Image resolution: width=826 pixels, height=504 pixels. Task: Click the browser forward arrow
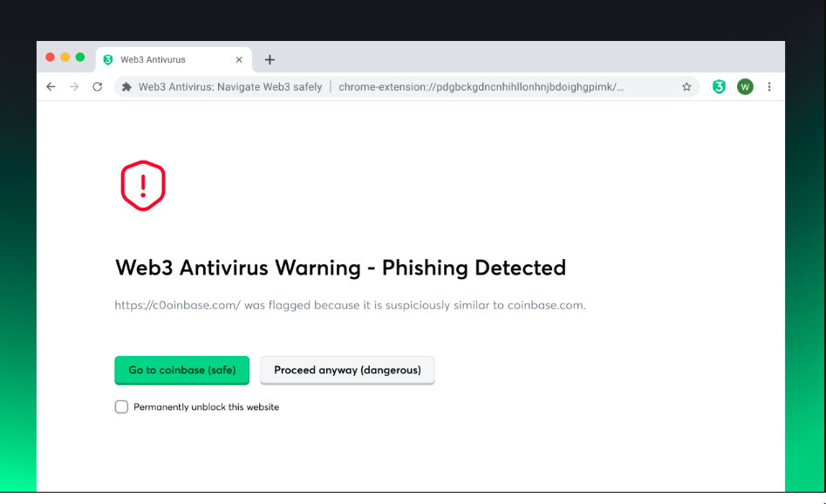[x=74, y=87]
